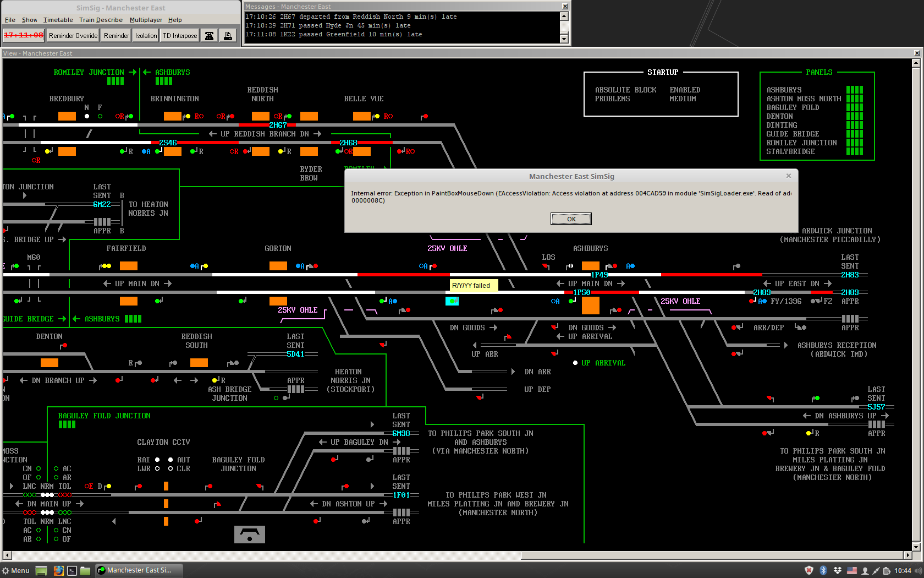Click the Bluetooth tray icon
This screenshot has height=578, width=924.
[x=823, y=570]
